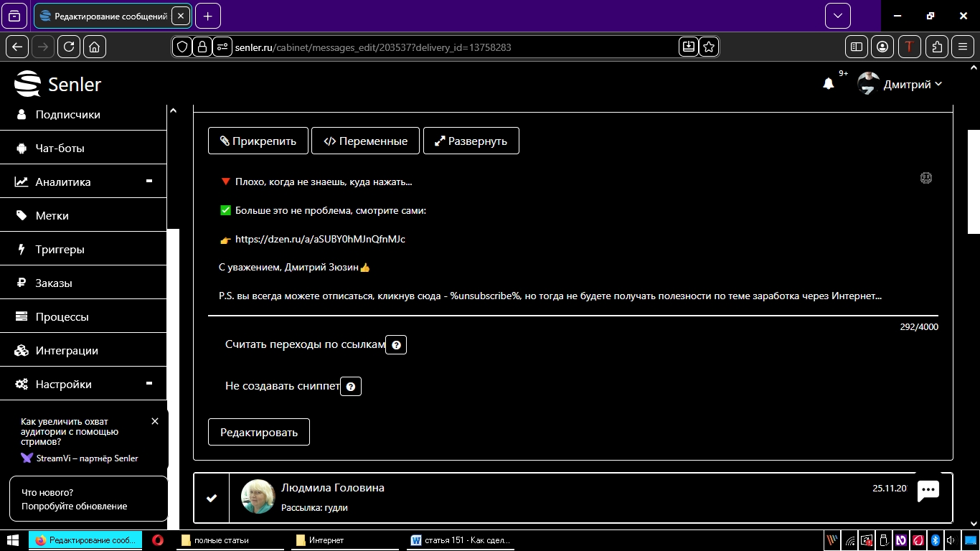The width and height of the screenshot is (980, 551).
Task: Open the emoji picker in message editor
Action: (925, 178)
